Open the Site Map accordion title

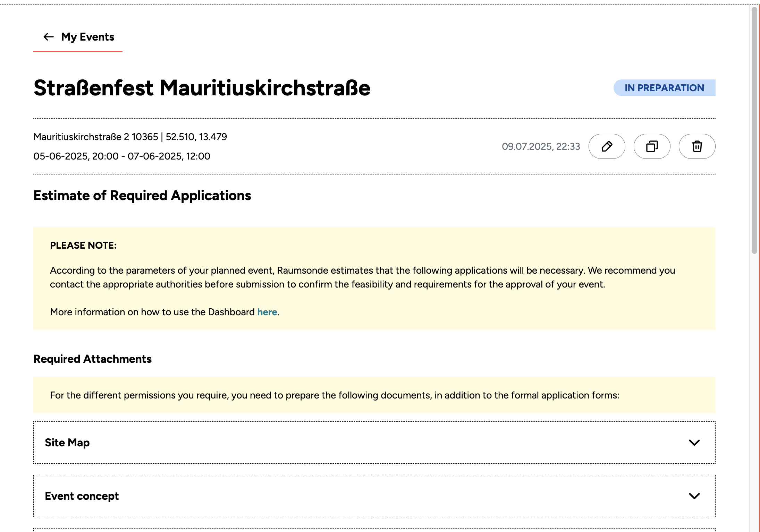67,443
